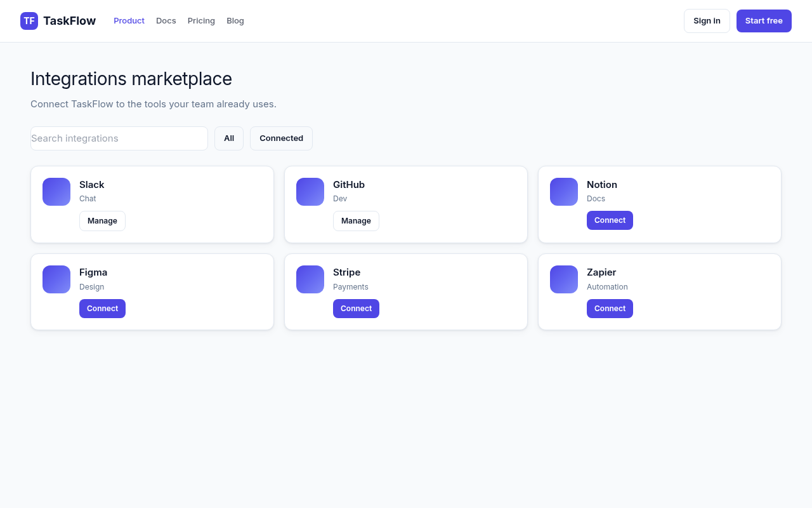Click the GitHub card title
Screen dimensions: 812x508
click(349, 185)
